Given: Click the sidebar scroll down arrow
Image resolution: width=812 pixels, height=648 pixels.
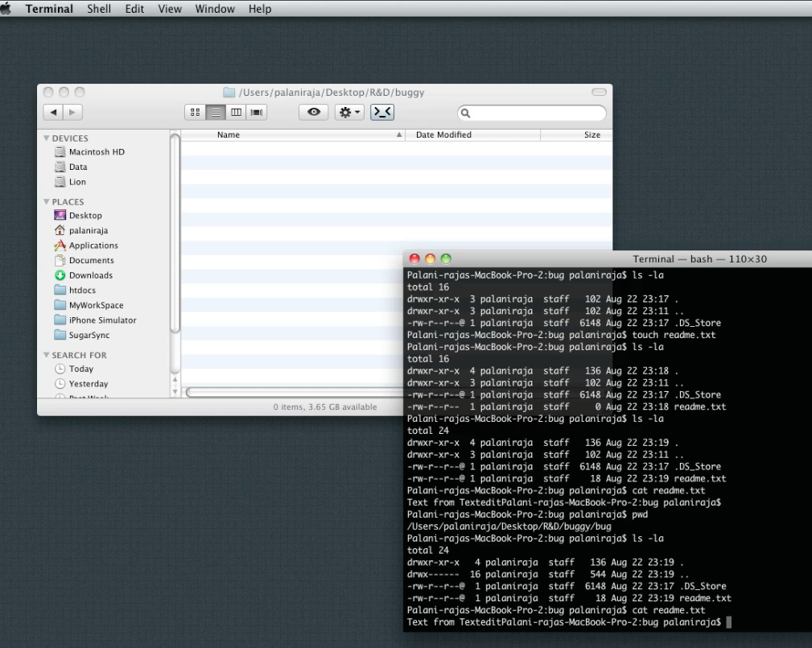Looking at the screenshot, I should pyautogui.click(x=175, y=391).
